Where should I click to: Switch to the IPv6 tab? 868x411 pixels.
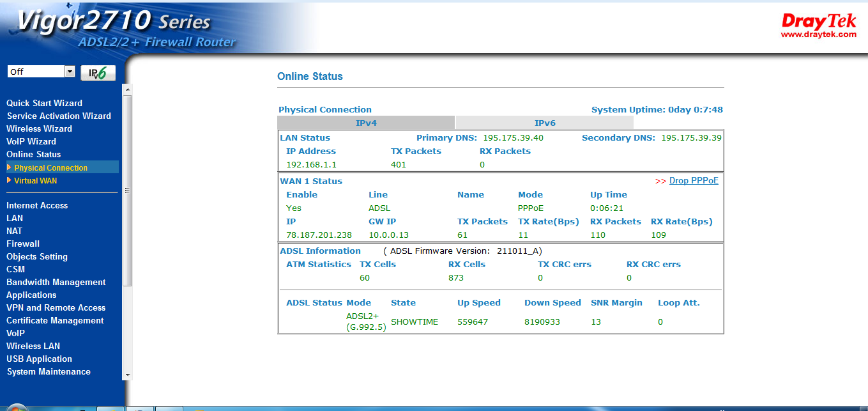click(x=544, y=123)
